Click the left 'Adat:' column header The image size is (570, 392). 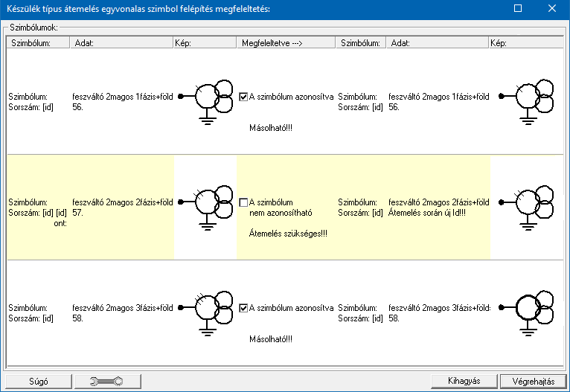(121, 43)
